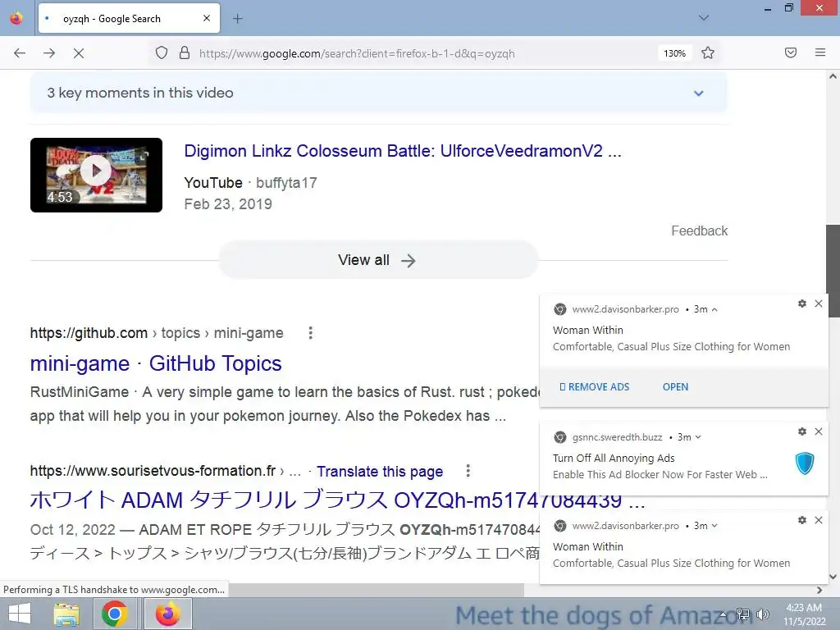The height and width of the screenshot is (630, 840).
Task: Click the page scroll-up arrow
Action: 833,76
